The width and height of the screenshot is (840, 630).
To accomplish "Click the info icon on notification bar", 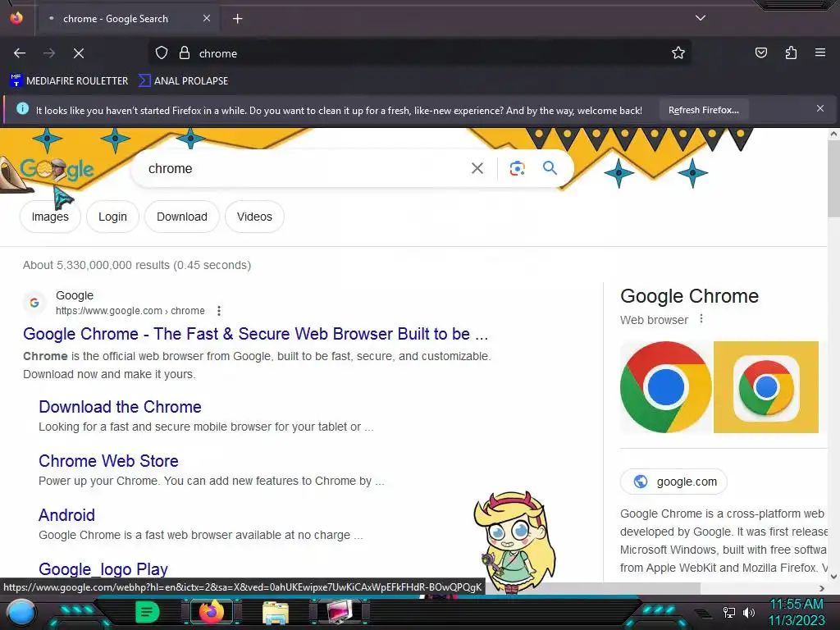I will pos(22,109).
